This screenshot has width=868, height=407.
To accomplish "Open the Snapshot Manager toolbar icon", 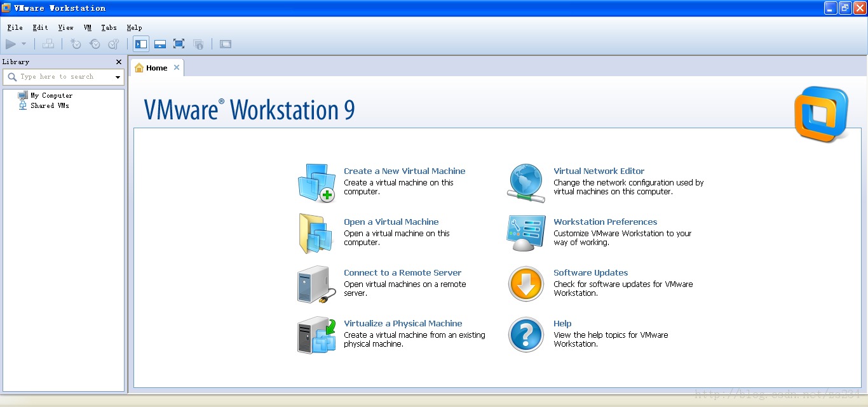I will (114, 44).
